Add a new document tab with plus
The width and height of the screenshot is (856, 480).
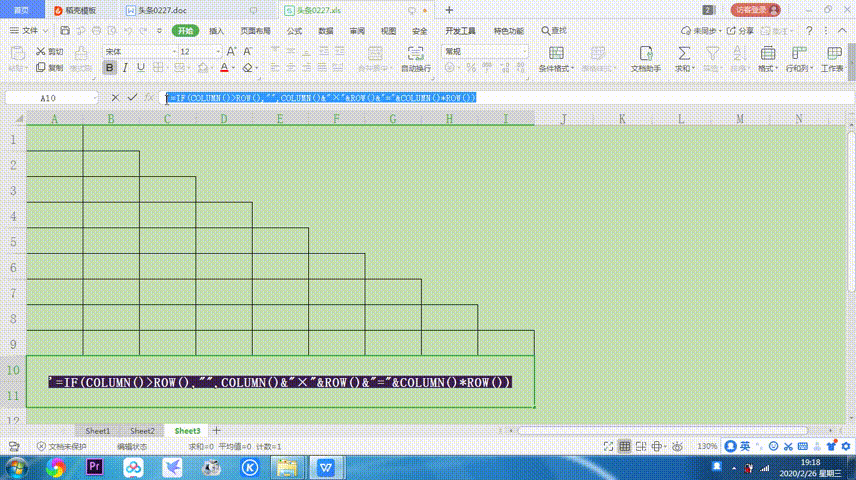pyautogui.click(x=449, y=10)
